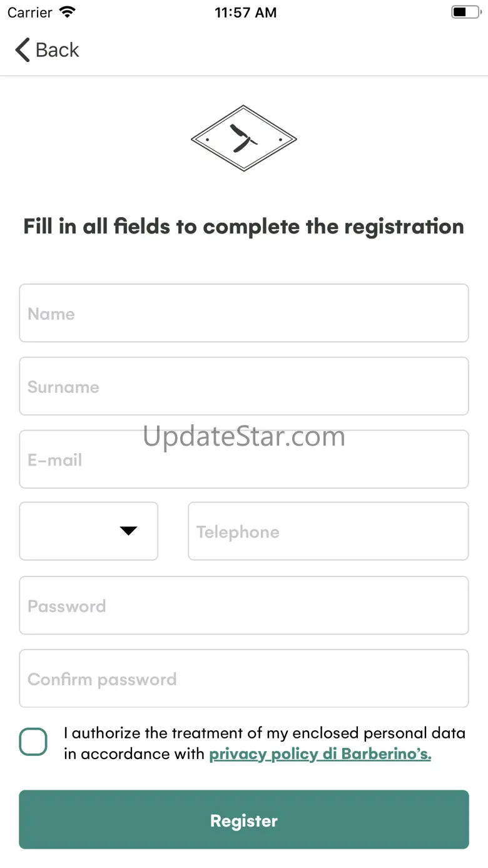
Task: Click the battery indicator icon
Action: coord(465,13)
